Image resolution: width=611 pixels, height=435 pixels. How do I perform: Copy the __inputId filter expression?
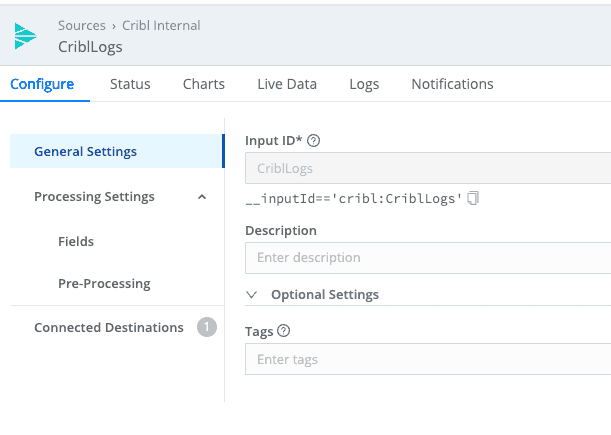(473, 199)
